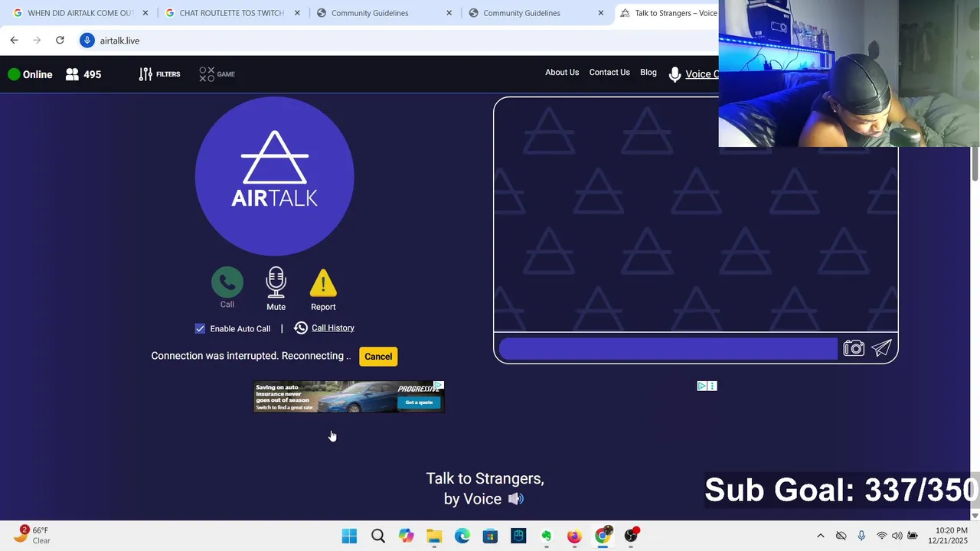Go back with the browser back arrow
This screenshot has width=980, height=551.
[14, 41]
